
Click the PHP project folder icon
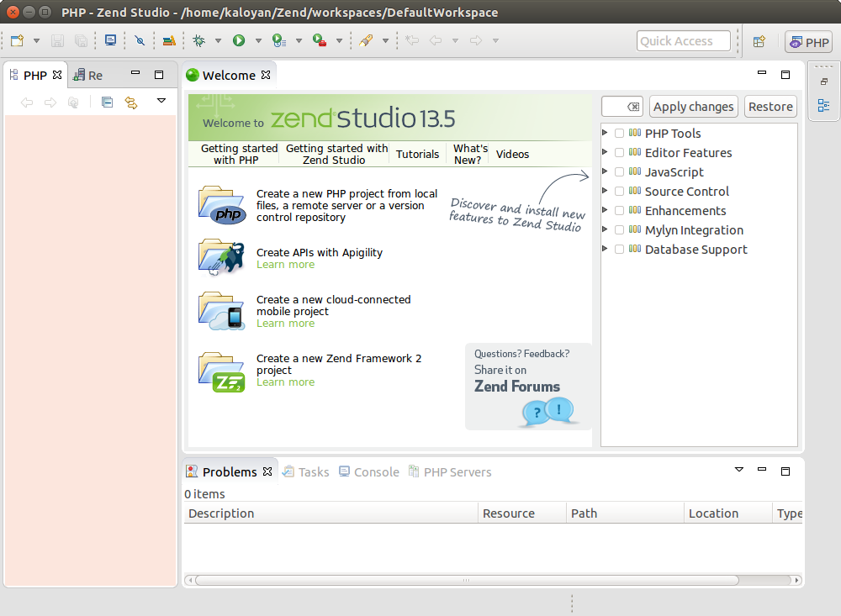pos(222,205)
